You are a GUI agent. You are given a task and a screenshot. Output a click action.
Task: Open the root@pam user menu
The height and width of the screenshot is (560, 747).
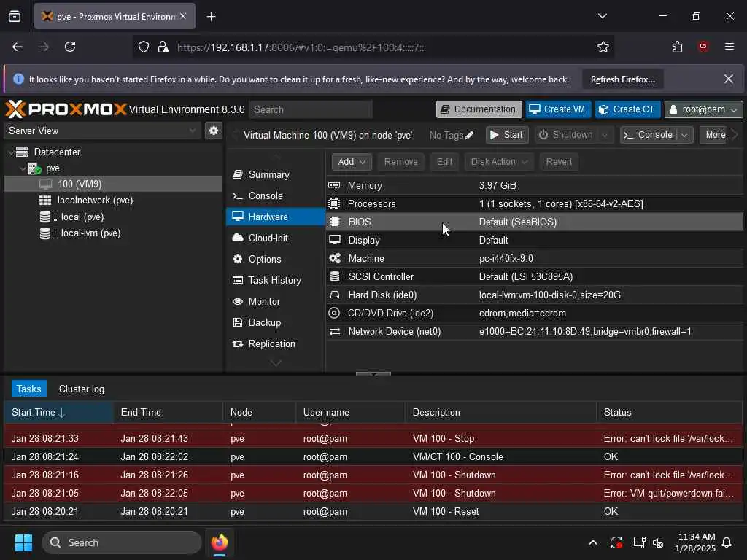704,109
